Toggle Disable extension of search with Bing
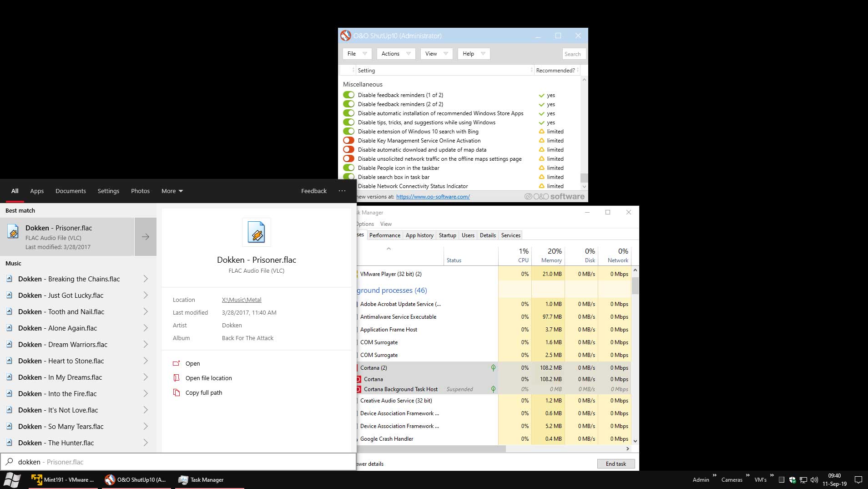The height and width of the screenshot is (489, 868). (x=349, y=131)
